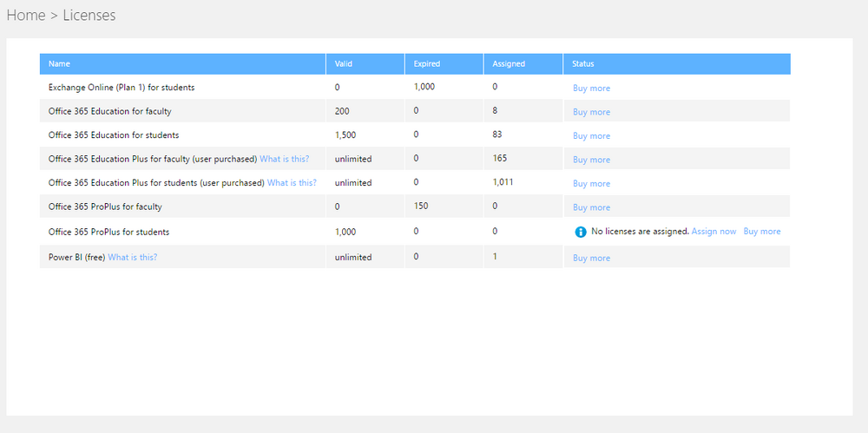Select the Power BI (free) name text

pyautogui.click(x=77, y=257)
